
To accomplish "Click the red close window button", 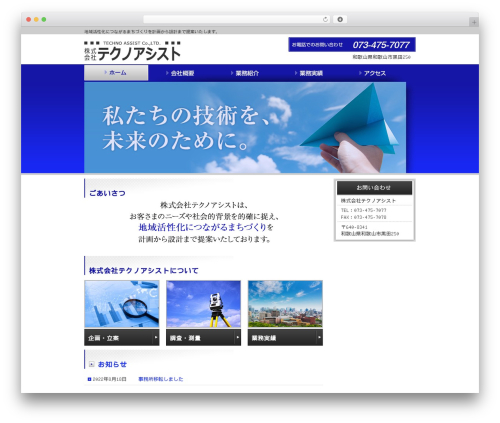I will coord(29,19).
